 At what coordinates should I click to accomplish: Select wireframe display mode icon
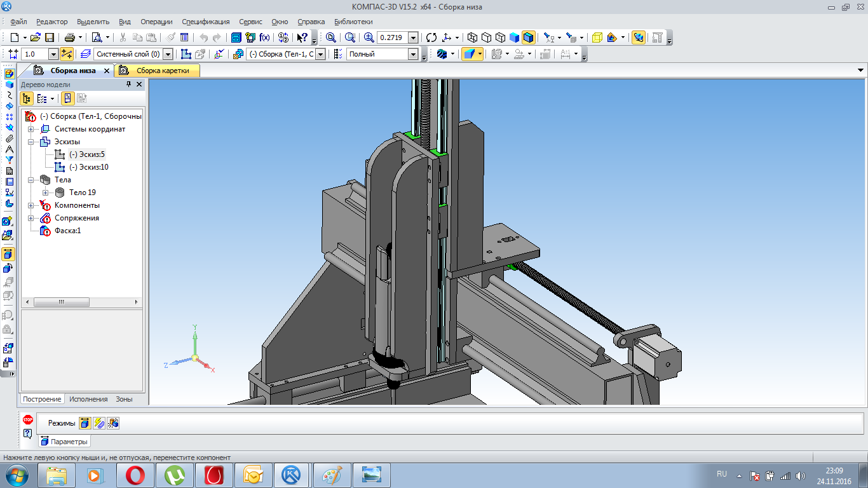click(472, 37)
